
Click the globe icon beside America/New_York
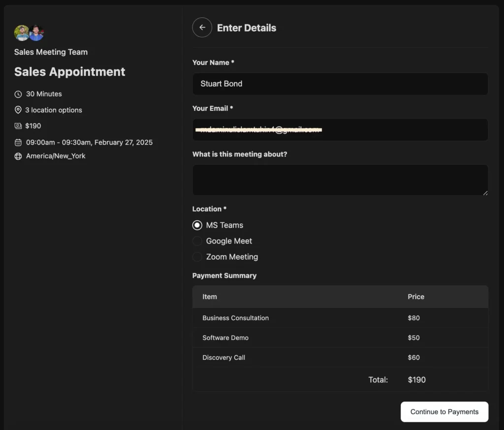(18, 156)
